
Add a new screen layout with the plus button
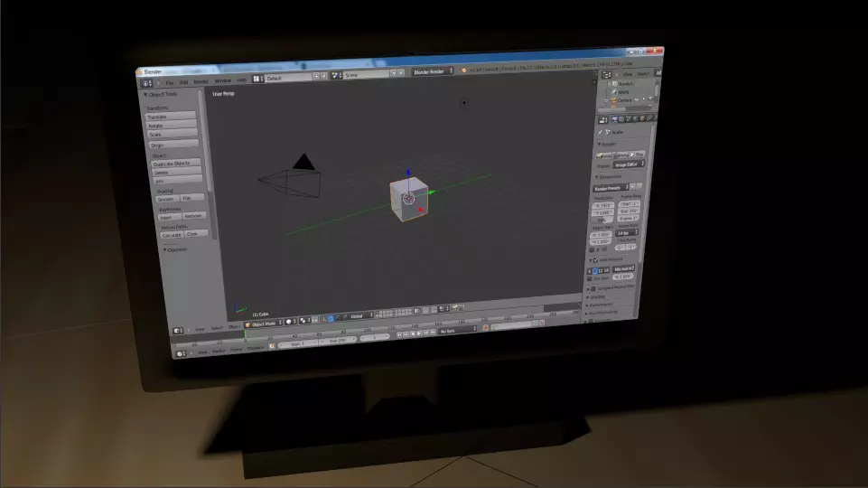(x=316, y=76)
